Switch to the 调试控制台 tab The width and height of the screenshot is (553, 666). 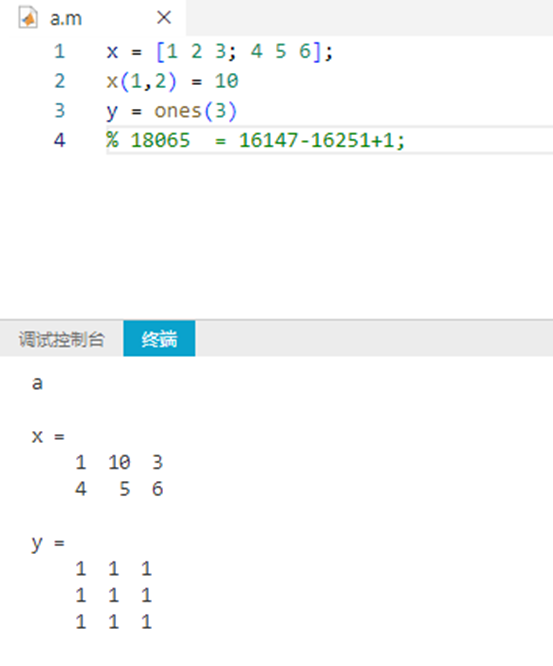(x=62, y=339)
